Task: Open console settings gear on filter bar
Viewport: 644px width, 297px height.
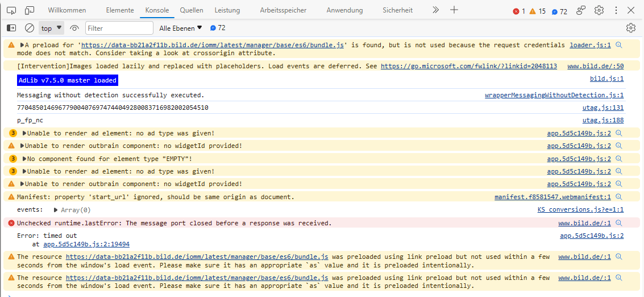Action: [x=630, y=28]
